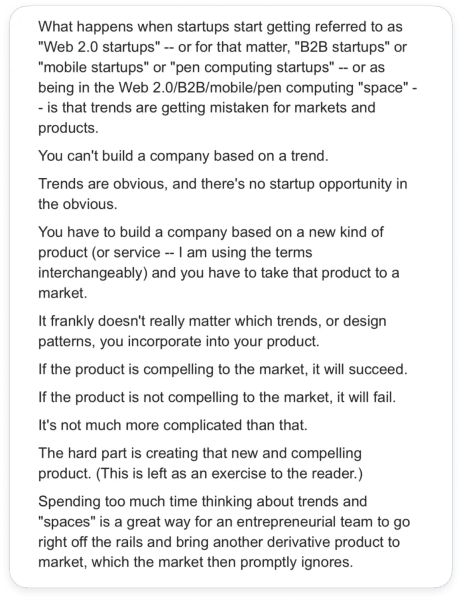Screen dimensions: 461x600
Task: Click "(This is left as an exercise" text
Action: pyautogui.click(x=229, y=473)
